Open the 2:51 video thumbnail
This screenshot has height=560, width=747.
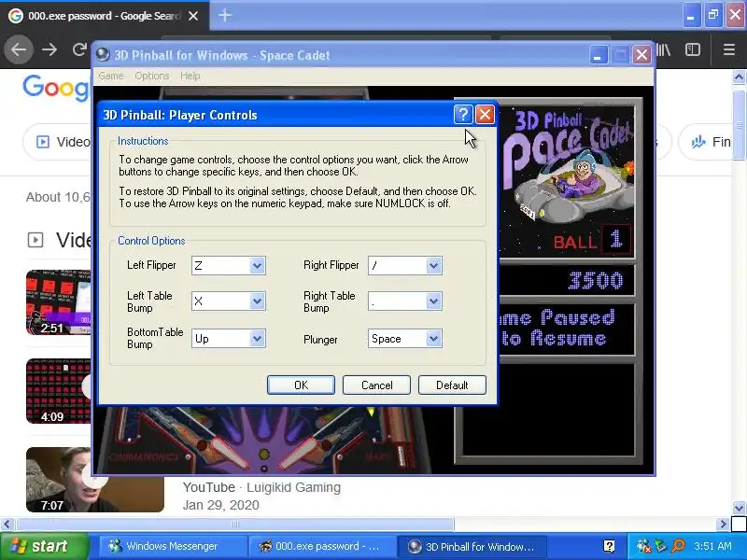click(58, 302)
